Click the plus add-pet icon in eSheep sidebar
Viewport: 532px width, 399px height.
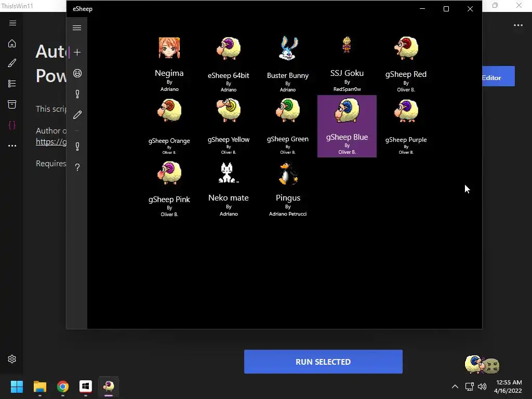77,52
